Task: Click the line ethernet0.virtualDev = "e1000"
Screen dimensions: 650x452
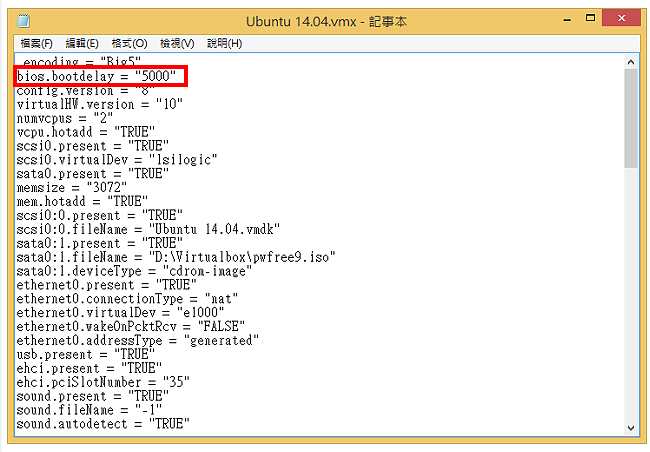Action: coord(120,313)
